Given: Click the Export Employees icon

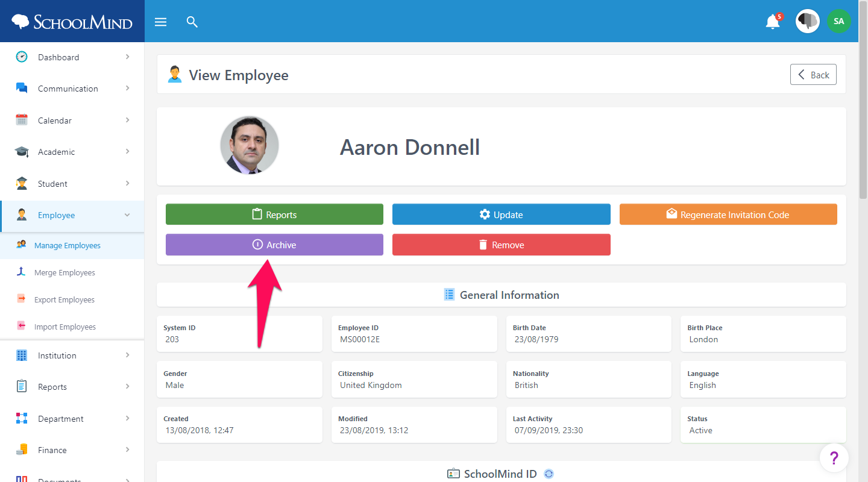Looking at the screenshot, I should [21, 299].
